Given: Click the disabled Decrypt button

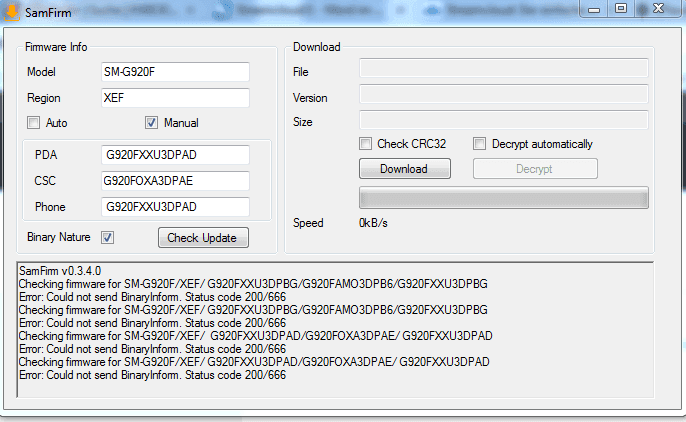Looking at the screenshot, I should pos(535,169).
